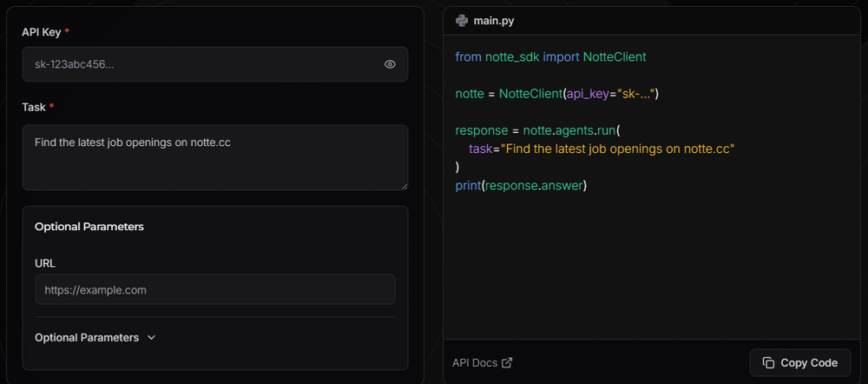Click the Copy Code button
The height and width of the screenshot is (384, 868).
[x=800, y=363]
